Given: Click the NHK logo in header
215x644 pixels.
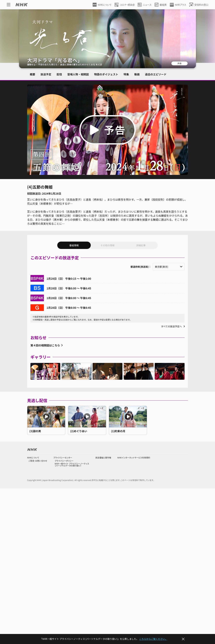Looking at the screenshot, I should pos(22,5).
